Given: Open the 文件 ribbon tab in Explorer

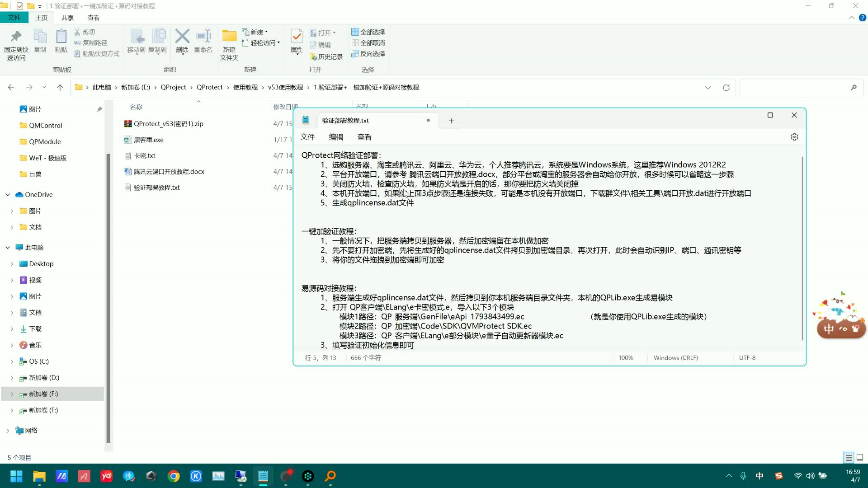Looking at the screenshot, I should (x=14, y=18).
